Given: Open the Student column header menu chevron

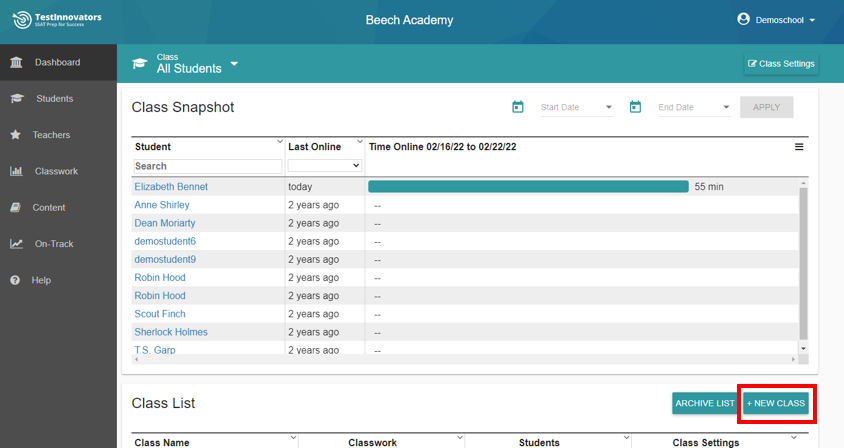Looking at the screenshot, I should pos(280,142).
